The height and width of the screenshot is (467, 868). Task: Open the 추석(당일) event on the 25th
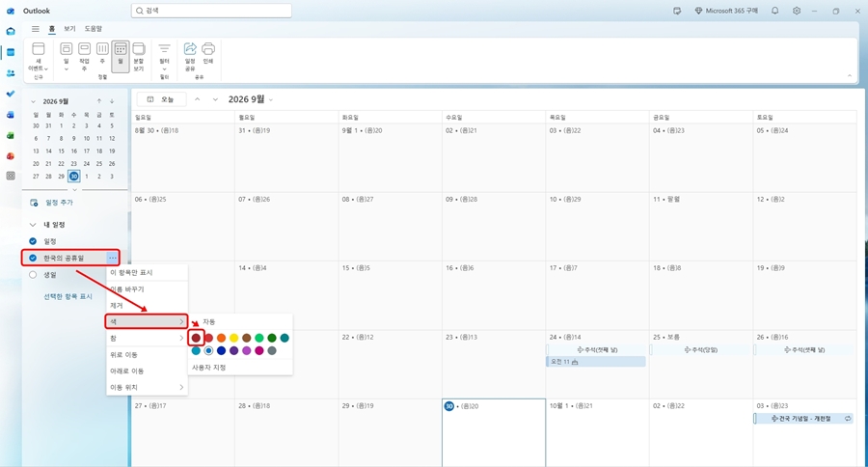coord(701,349)
